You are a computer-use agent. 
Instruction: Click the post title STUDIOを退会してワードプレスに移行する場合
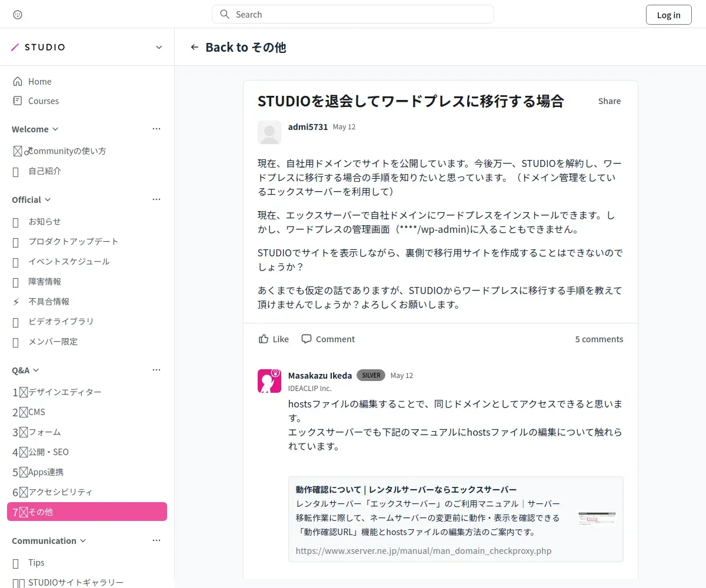pyautogui.click(x=411, y=101)
